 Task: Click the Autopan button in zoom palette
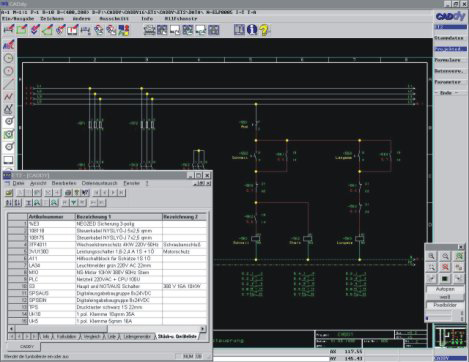445,289
